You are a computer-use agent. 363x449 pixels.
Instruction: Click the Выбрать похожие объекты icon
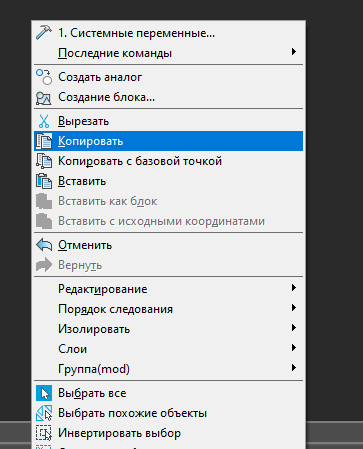tap(44, 413)
